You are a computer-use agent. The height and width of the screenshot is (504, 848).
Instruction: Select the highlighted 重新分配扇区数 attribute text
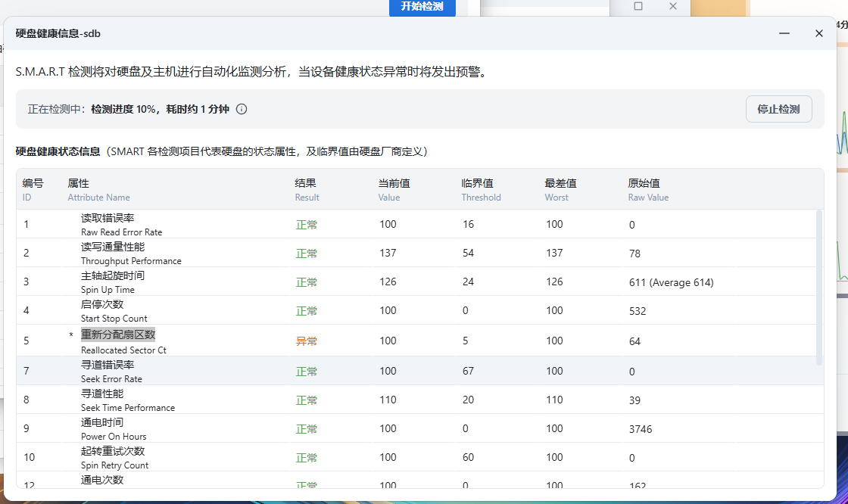tap(118, 334)
